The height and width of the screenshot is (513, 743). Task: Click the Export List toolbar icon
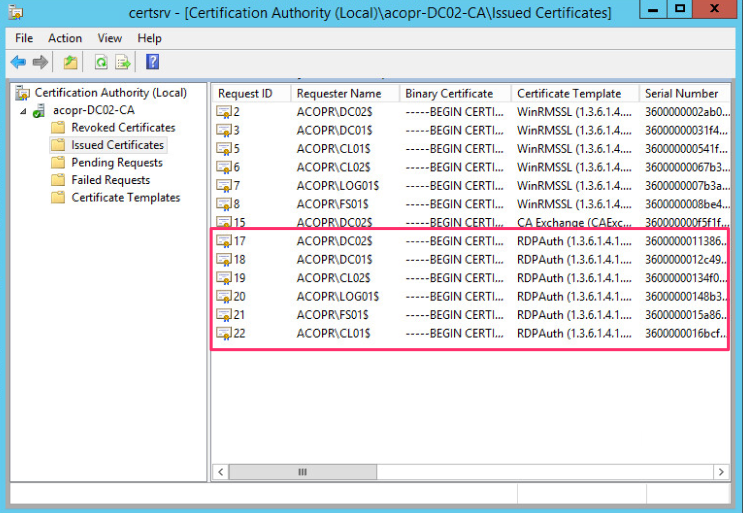tap(123, 62)
